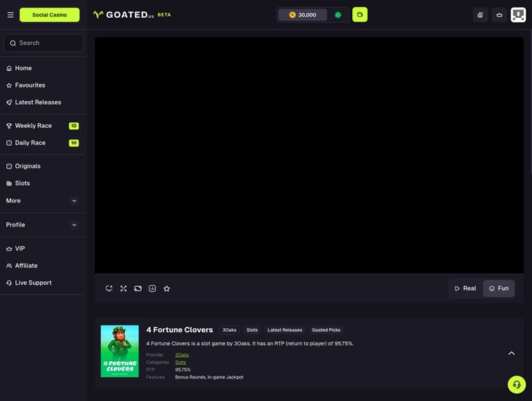Image resolution: width=532 pixels, height=401 pixels.
Task: Click the 1H badge on Daily Race
Action: coord(74,142)
